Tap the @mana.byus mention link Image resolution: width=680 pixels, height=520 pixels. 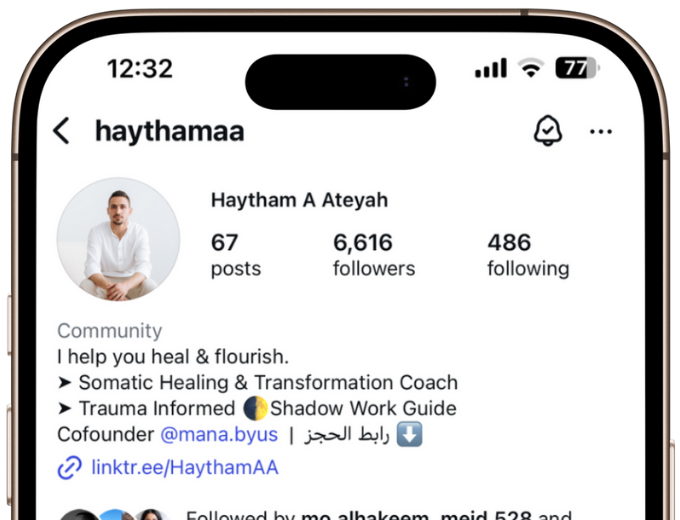point(219,434)
